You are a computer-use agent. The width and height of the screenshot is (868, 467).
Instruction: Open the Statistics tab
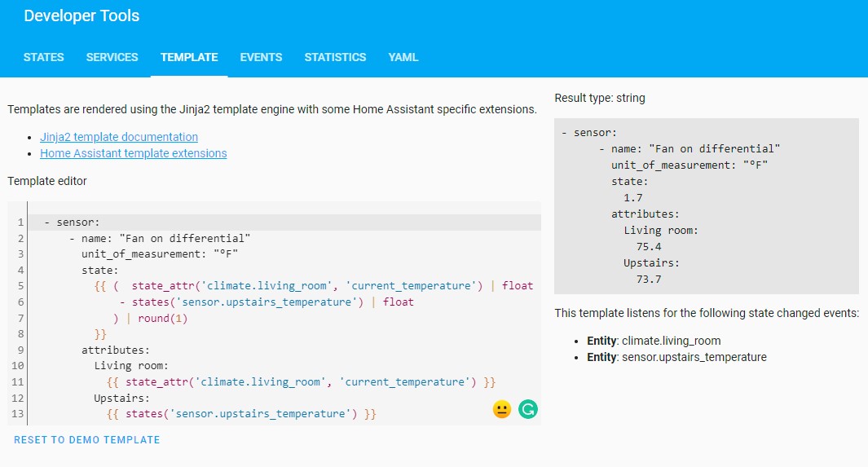point(335,57)
